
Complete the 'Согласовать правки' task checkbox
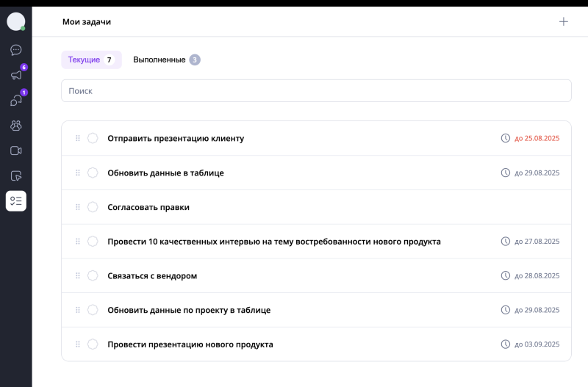[x=93, y=207]
